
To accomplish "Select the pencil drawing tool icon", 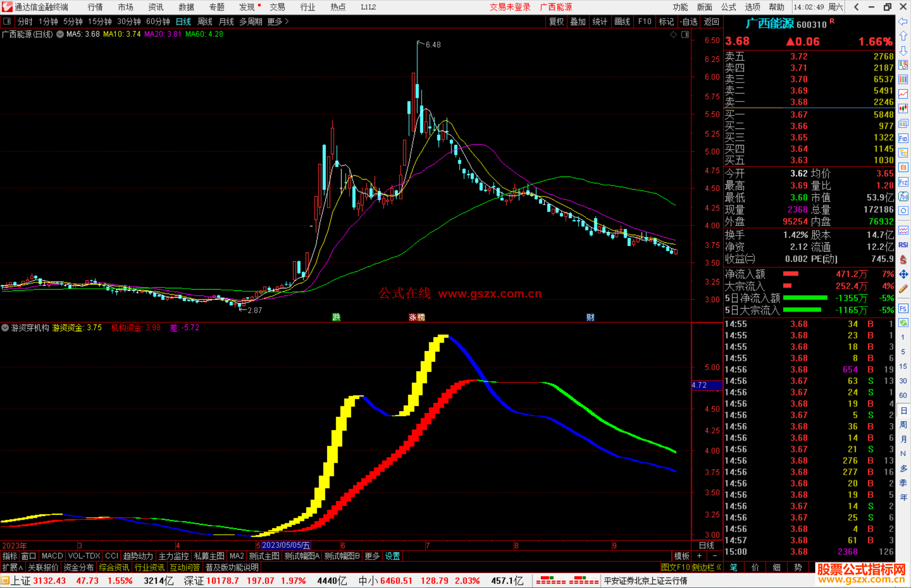I will pyautogui.click(x=903, y=289).
